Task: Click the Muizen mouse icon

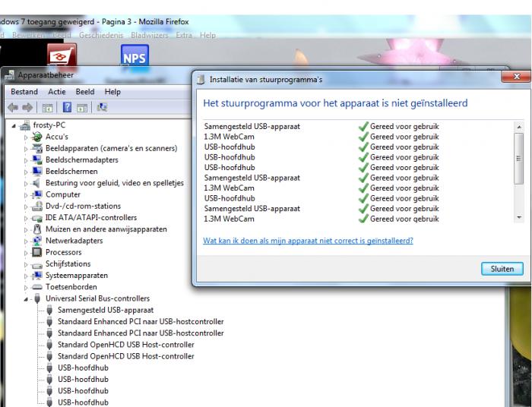Action: 36,229
